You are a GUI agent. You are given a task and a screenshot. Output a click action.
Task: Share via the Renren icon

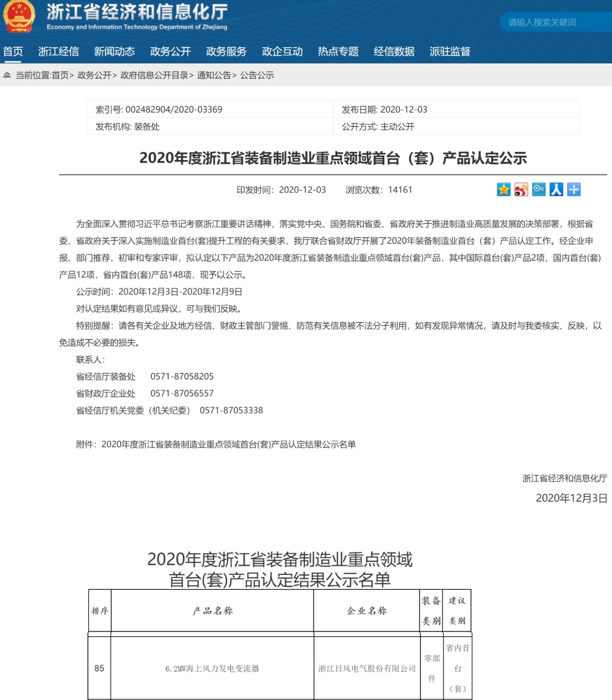556,190
